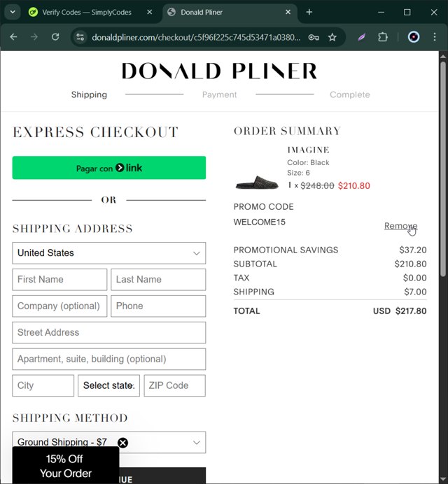Click the browser back arrow
448x484 pixels.
pos(13,37)
